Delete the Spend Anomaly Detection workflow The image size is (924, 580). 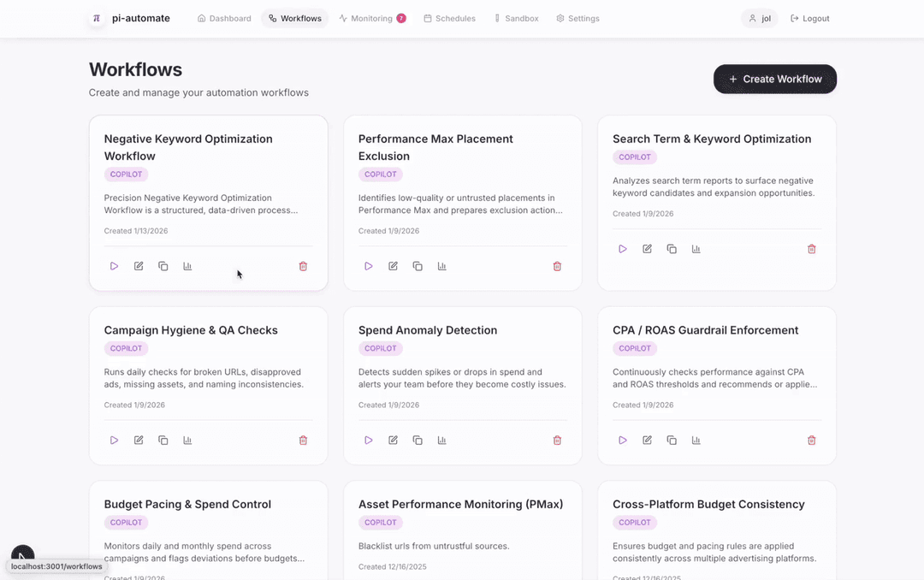(557, 440)
